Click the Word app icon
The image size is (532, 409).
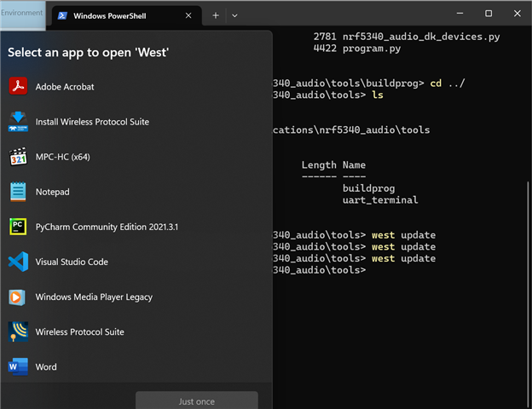pyautogui.click(x=18, y=366)
